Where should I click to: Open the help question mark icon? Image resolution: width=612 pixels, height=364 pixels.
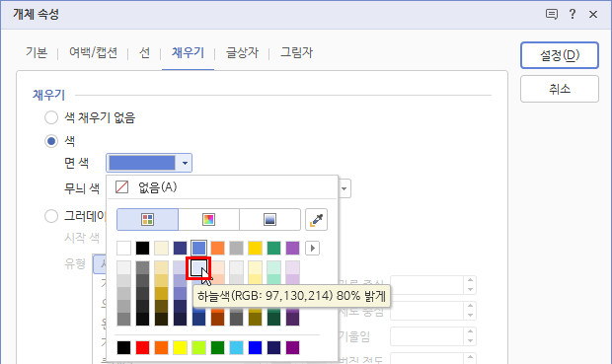coord(573,14)
